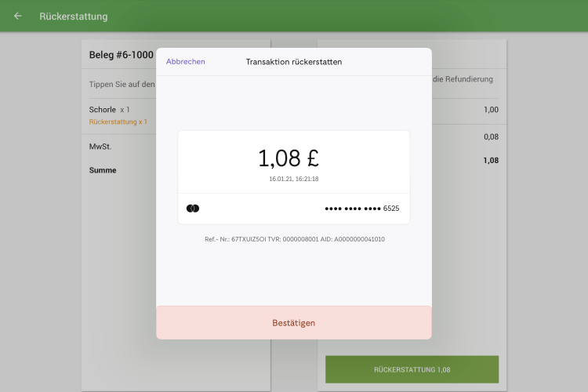
Task: Click the MwSt. row label
Action: (101, 147)
